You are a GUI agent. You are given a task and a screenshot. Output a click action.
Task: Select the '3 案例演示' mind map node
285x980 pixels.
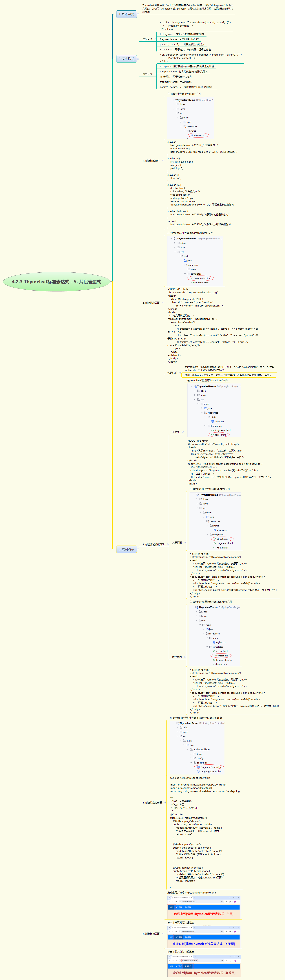click(x=126, y=549)
